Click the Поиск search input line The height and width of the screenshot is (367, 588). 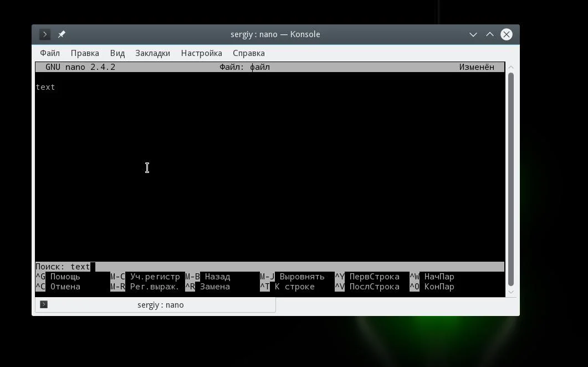click(x=270, y=267)
